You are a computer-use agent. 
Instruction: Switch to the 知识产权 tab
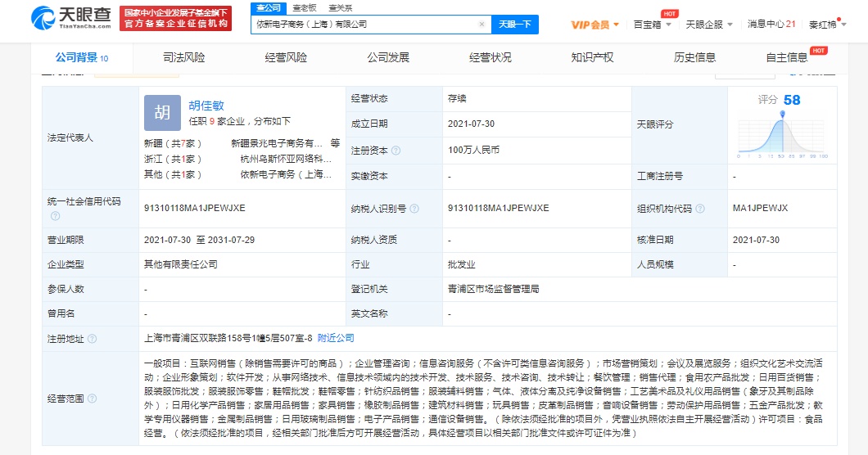592,57
